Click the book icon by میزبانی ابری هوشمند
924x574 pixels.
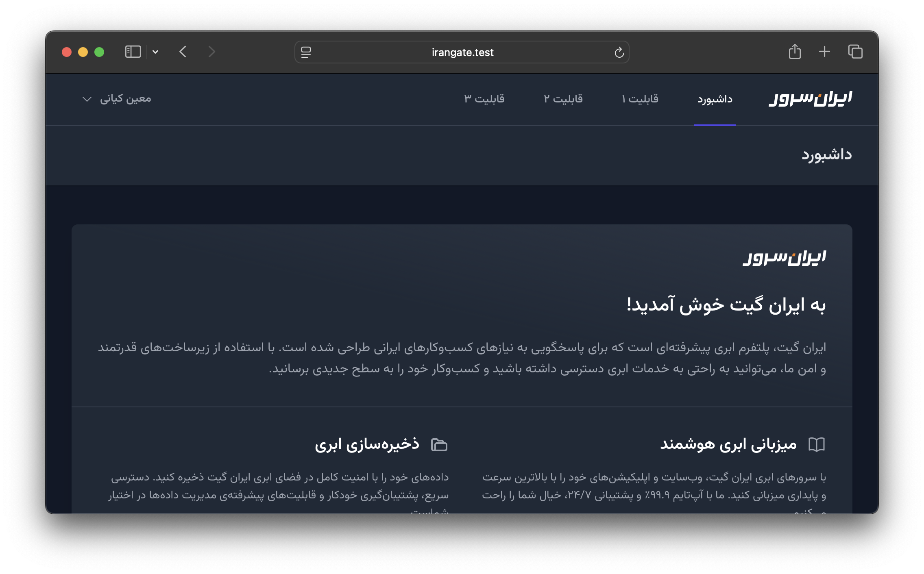coord(816,444)
